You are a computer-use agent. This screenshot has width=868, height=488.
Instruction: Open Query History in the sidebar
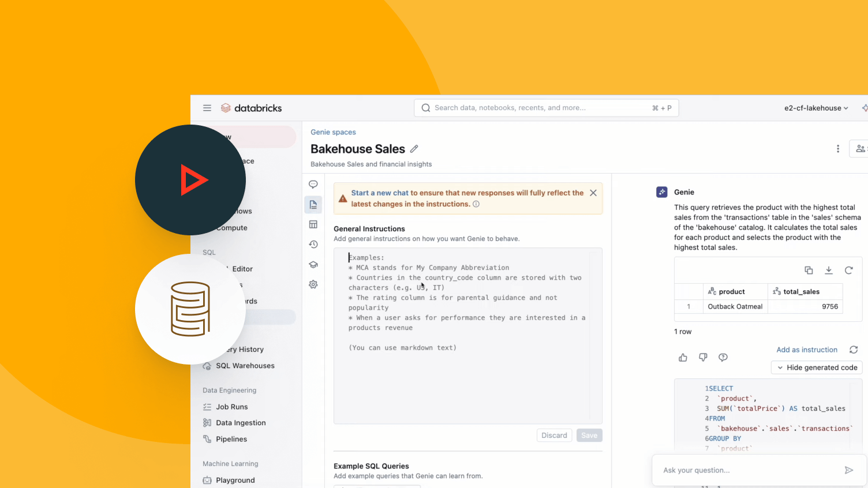[245, 350]
